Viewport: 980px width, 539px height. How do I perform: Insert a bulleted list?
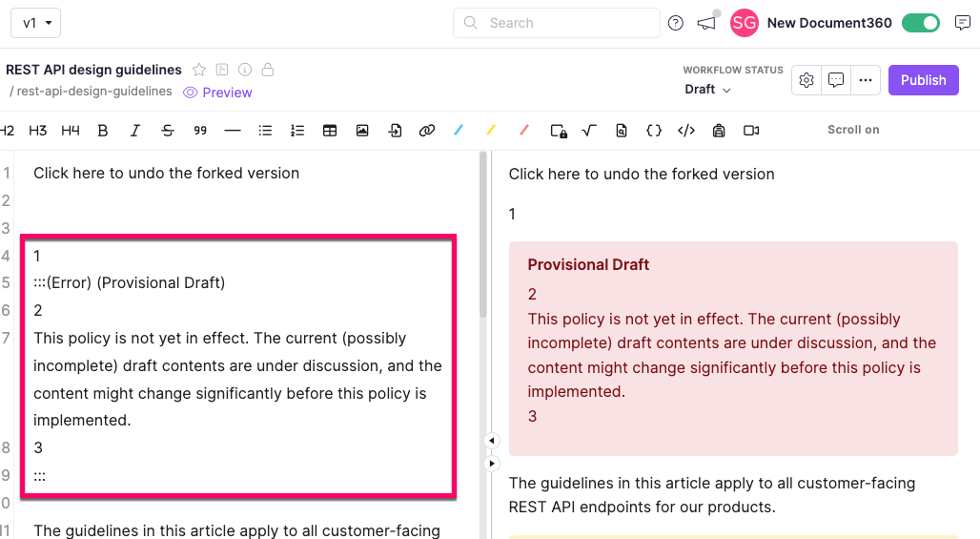click(265, 130)
